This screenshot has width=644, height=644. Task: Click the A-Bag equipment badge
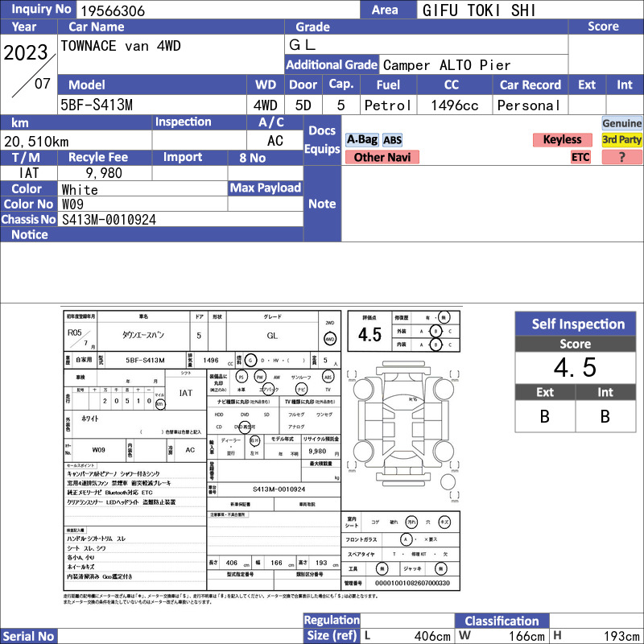pos(361,139)
